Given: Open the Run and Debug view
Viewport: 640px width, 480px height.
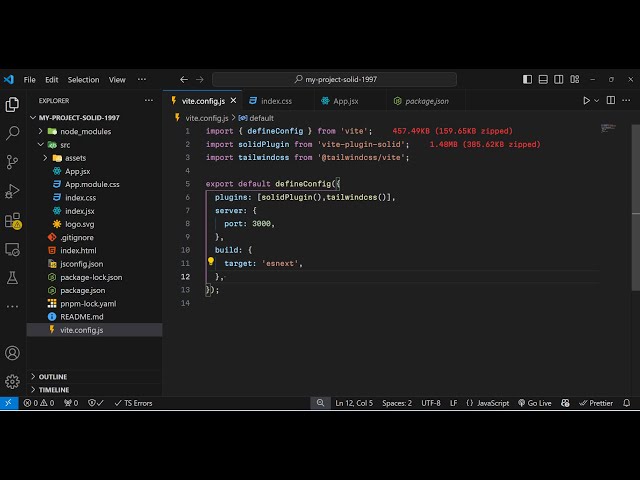Looking at the screenshot, I should click(12, 190).
